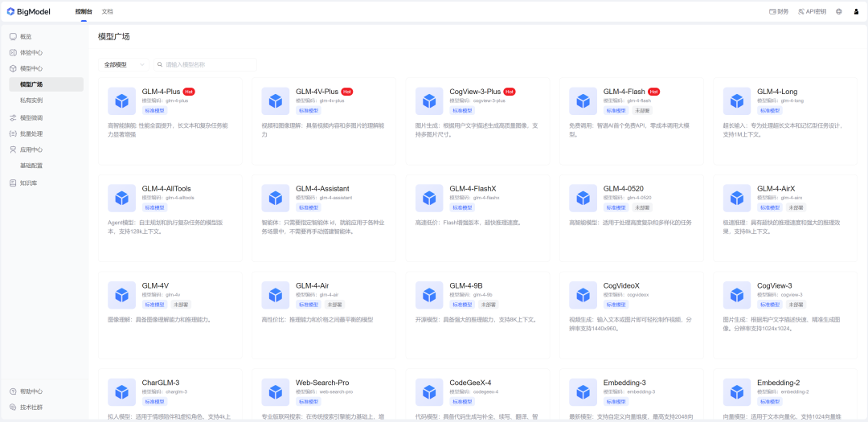Click the CogVideoX cube icon

point(583,295)
